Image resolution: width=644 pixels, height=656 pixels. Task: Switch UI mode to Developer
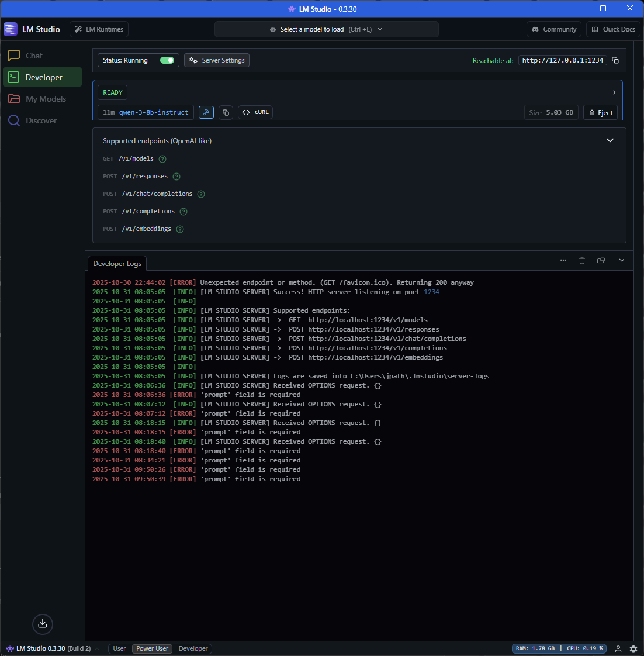[x=193, y=648]
